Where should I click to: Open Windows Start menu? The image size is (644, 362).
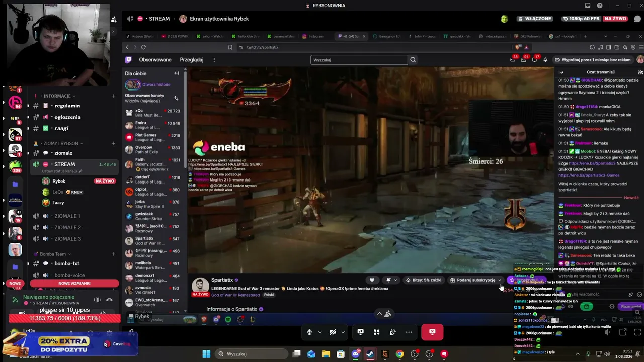coord(206,354)
